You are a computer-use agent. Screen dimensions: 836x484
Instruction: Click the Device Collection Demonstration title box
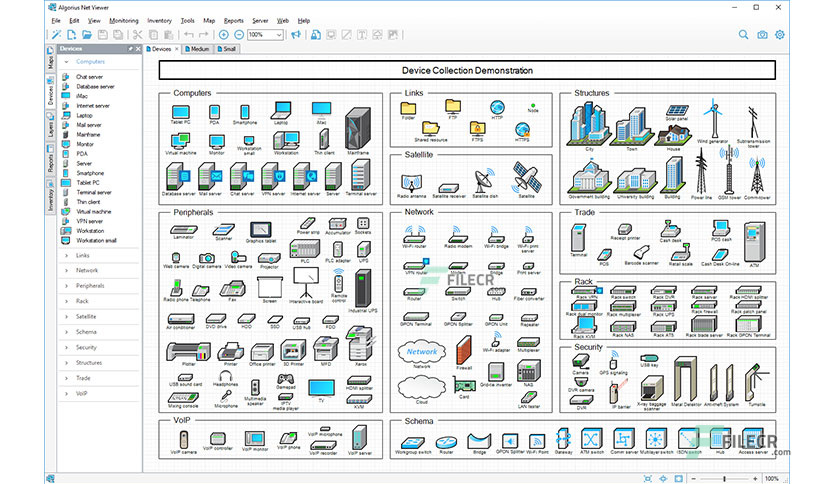pos(467,70)
